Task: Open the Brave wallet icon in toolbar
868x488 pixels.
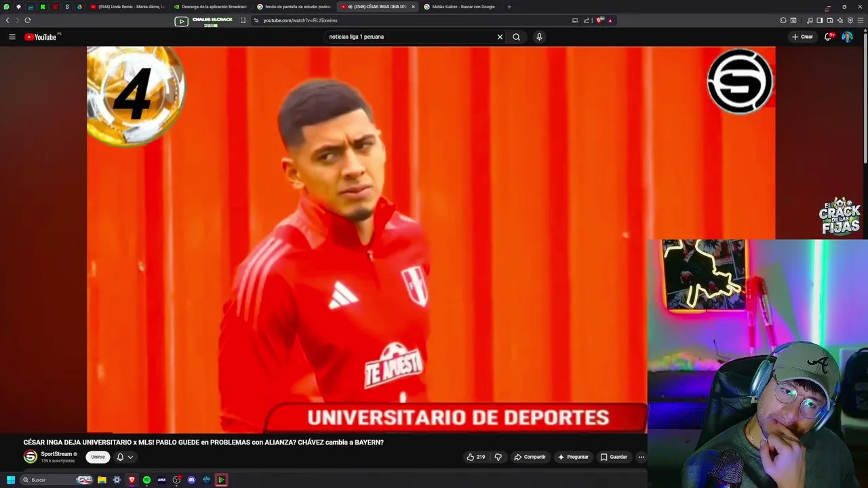Action: coord(830,20)
